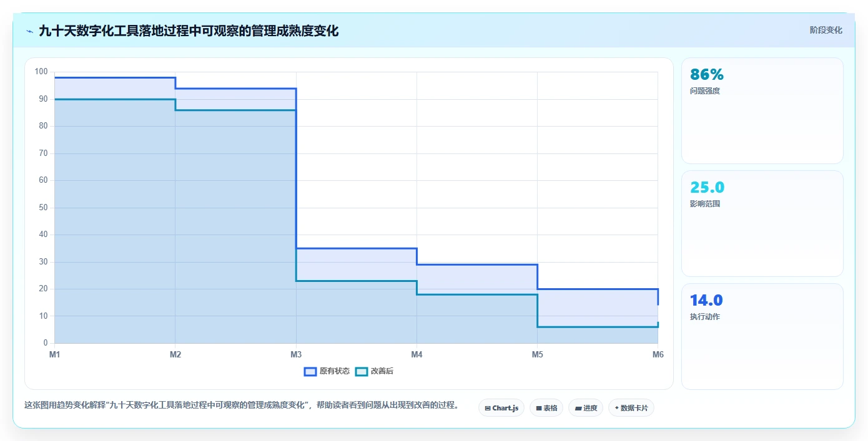Screen dimensions: 868x441
Task: Click the 原有状态 blue legend swatch
Action: tap(310, 371)
